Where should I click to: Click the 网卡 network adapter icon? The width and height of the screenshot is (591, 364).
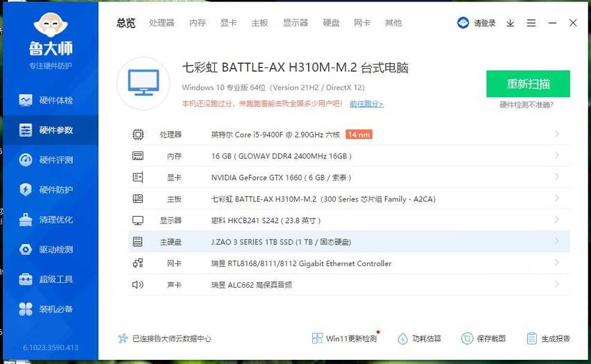click(138, 263)
